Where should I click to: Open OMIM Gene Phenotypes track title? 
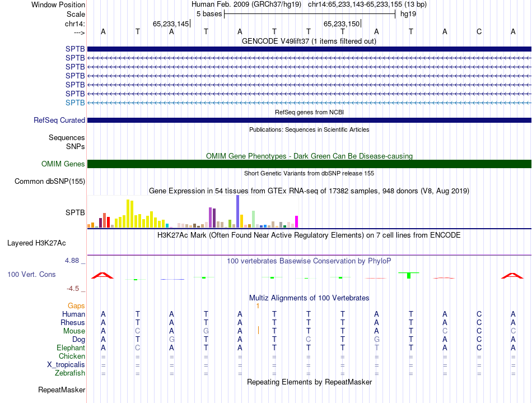pyautogui.click(x=309, y=156)
